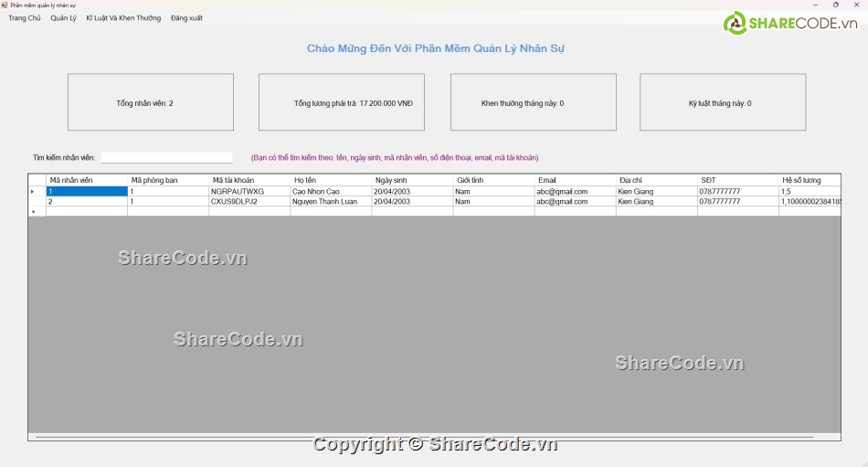The image size is (868, 467).
Task: Click the purple search hint text
Action: click(x=395, y=158)
